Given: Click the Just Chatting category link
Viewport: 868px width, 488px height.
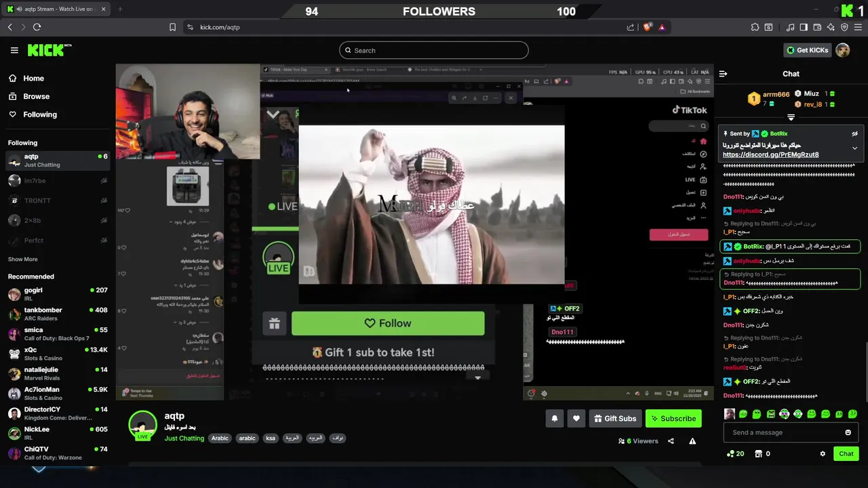Looking at the screenshot, I should click(x=184, y=439).
